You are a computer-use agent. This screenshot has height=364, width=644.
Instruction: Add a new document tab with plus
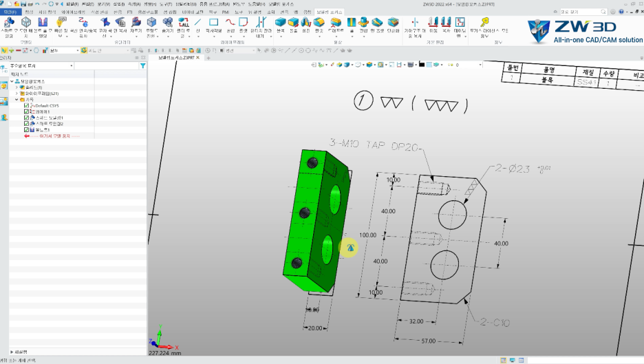[208, 58]
